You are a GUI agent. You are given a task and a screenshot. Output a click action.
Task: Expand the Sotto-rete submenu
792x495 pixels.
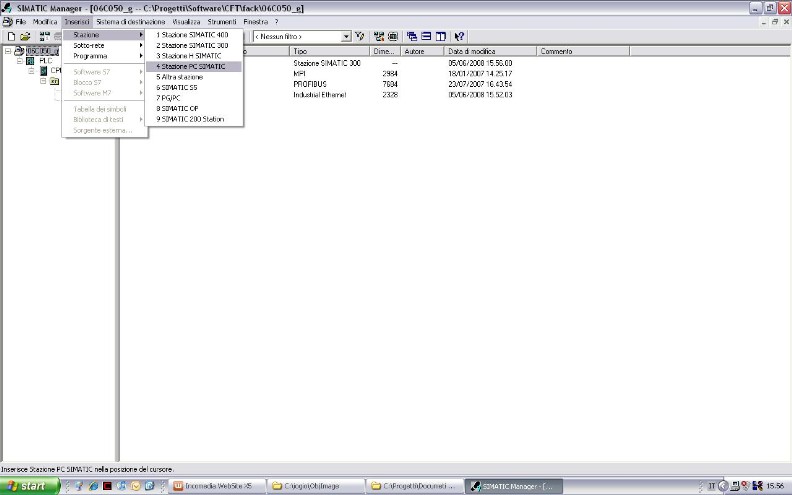click(105, 45)
